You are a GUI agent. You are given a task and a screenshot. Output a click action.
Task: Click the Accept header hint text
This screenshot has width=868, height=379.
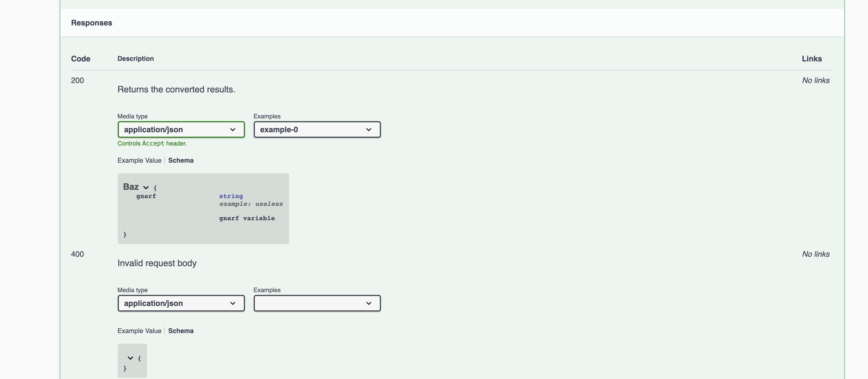pyautogui.click(x=152, y=143)
